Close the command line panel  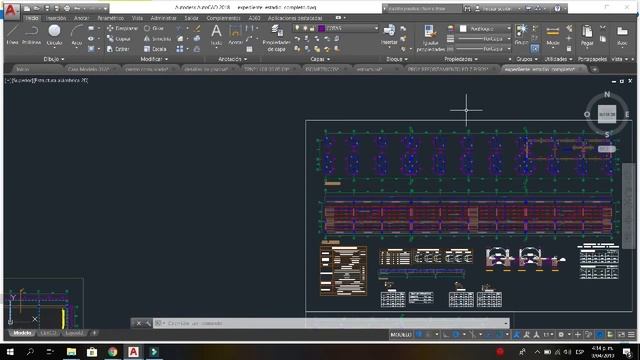[138, 323]
